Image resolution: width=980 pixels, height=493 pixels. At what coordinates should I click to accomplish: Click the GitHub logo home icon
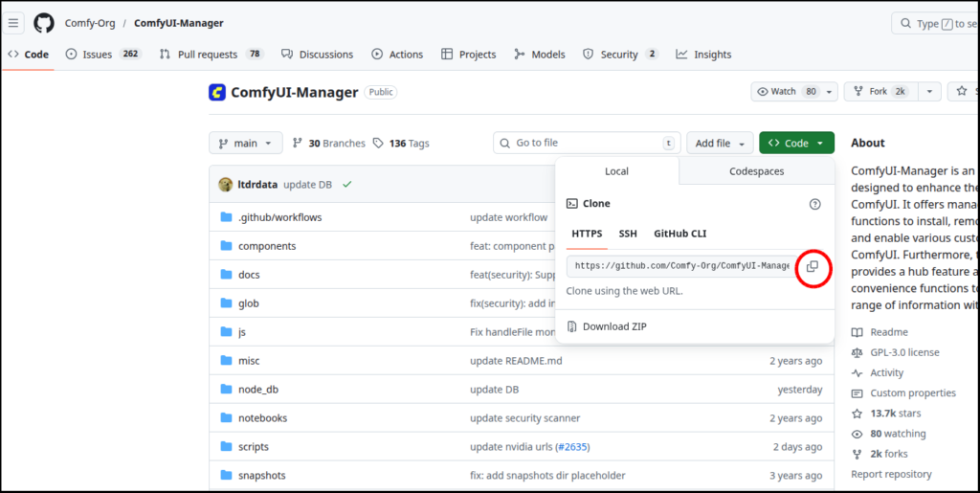pyautogui.click(x=44, y=23)
